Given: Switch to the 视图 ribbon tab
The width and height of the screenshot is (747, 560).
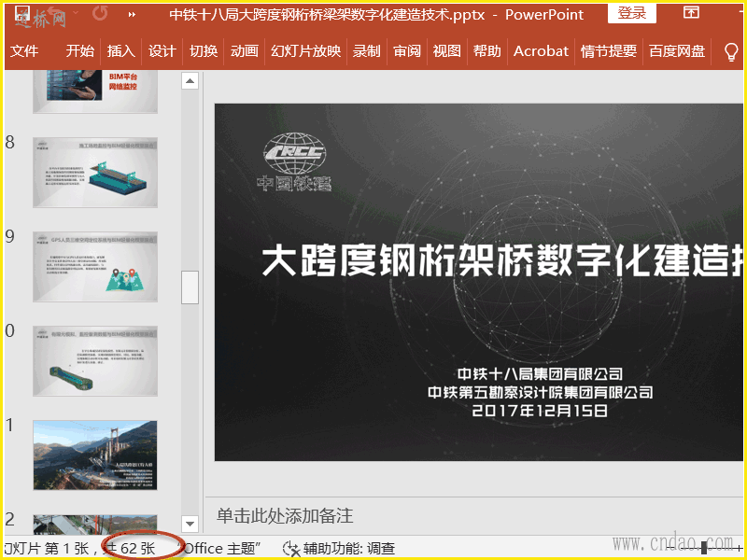Looking at the screenshot, I should pyautogui.click(x=447, y=51).
